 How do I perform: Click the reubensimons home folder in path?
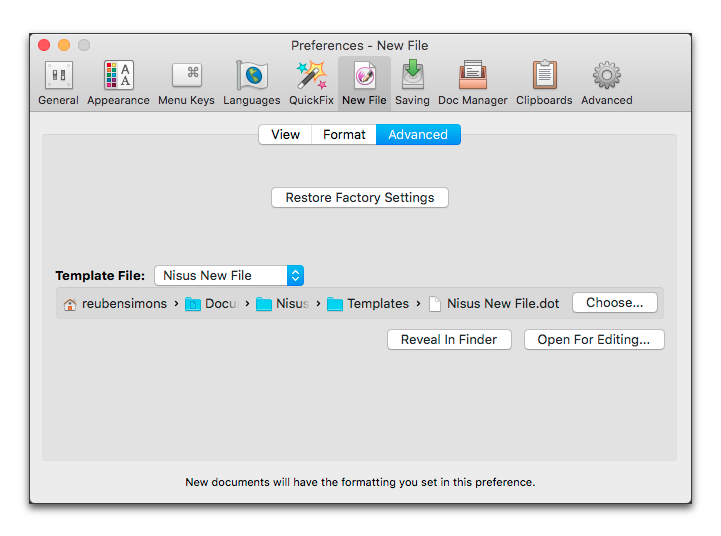point(115,303)
